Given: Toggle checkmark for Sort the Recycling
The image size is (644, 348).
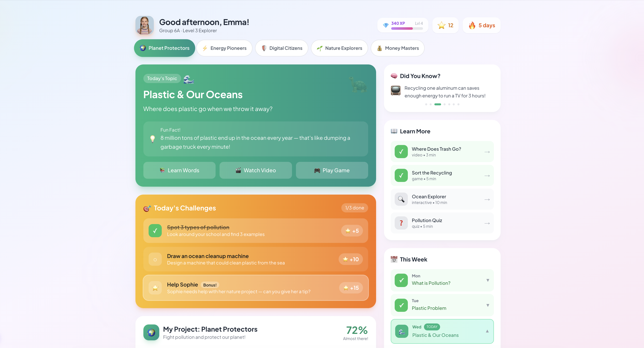Looking at the screenshot, I should click(x=401, y=175).
